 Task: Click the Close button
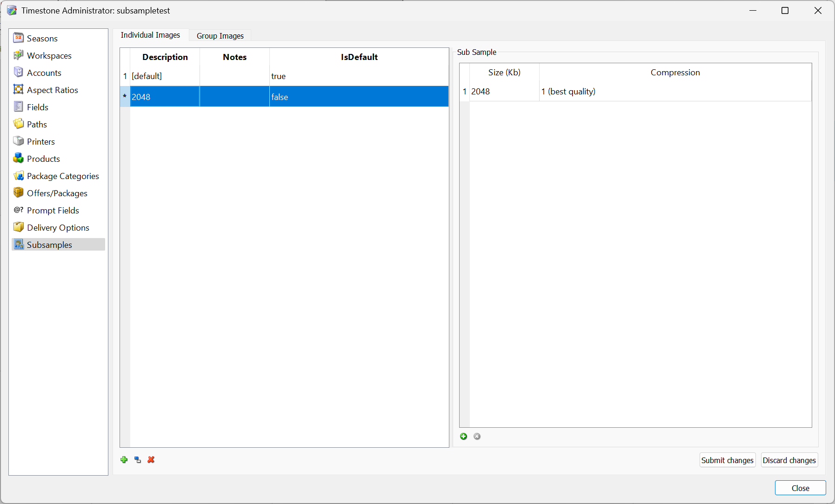click(x=800, y=488)
